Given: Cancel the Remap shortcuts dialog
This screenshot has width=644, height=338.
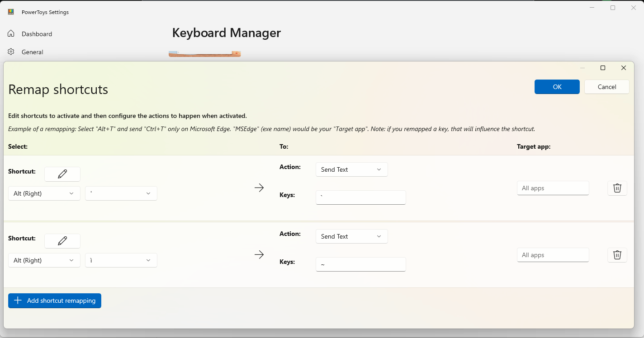Looking at the screenshot, I should click(x=607, y=87).
